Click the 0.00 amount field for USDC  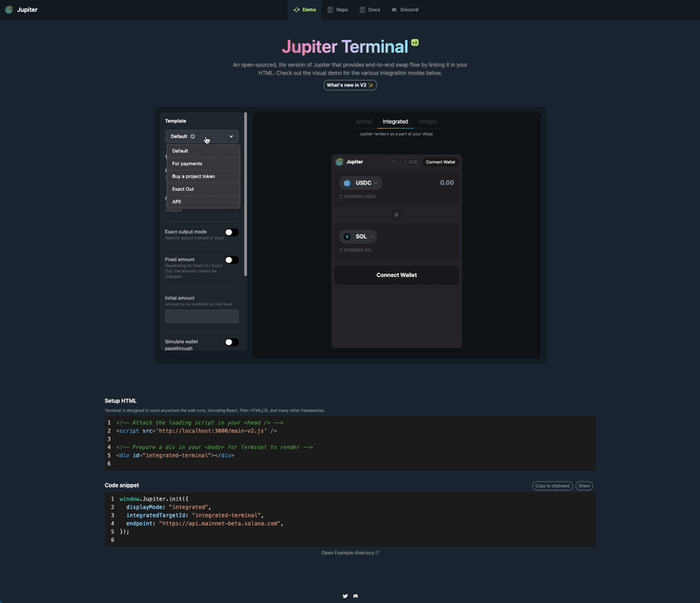(447, 183)
